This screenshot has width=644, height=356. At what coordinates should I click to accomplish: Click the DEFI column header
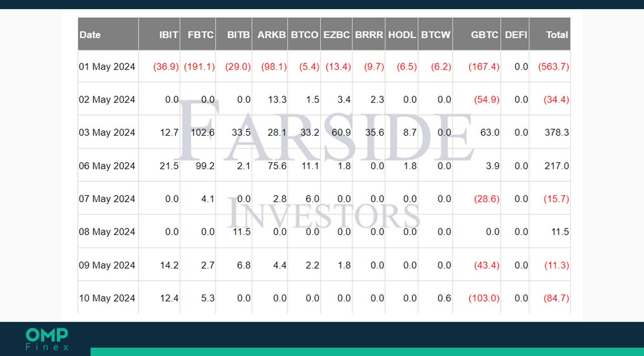point(515,35)
